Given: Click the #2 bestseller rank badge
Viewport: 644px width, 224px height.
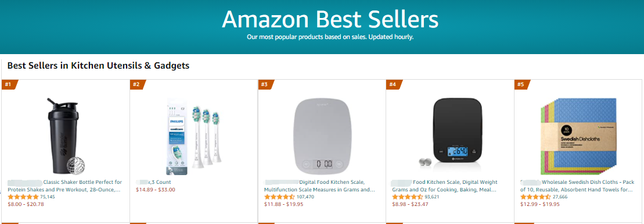Looking at the screenshot, I should (x=138, y=84).
